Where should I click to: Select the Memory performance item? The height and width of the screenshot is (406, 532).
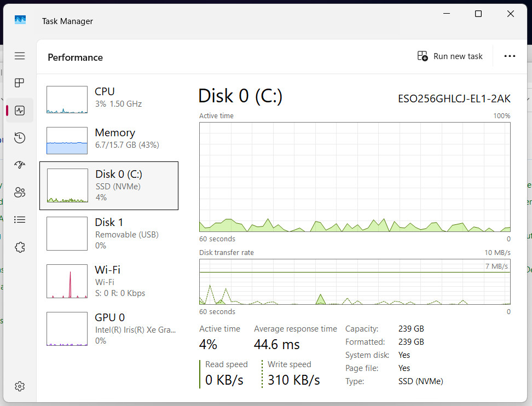click(x=109, y=141)
